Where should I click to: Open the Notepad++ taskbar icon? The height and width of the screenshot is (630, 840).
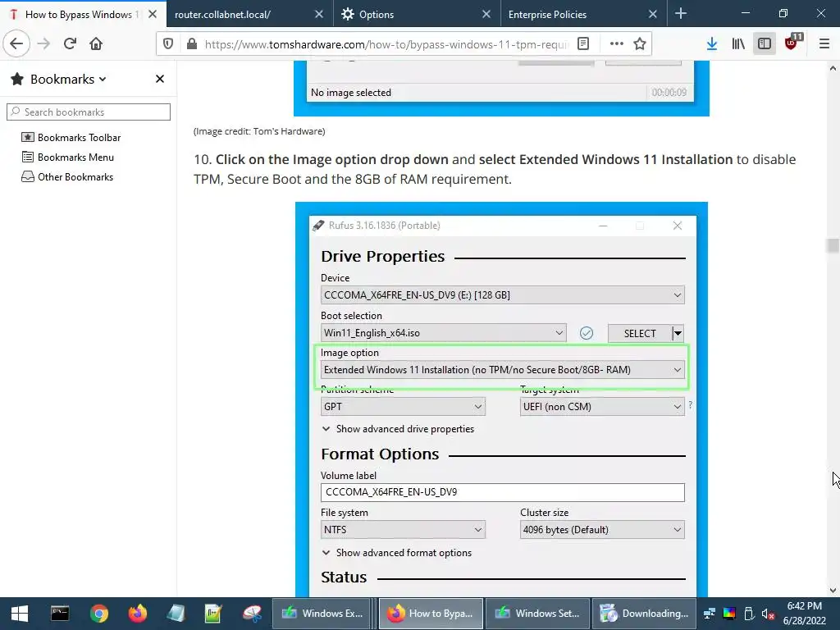[x=213, y=614]
